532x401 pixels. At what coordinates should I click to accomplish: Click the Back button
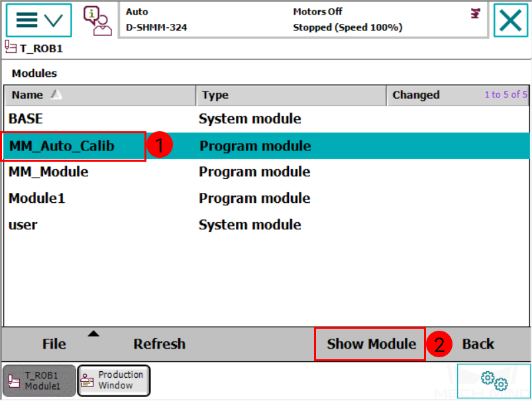[478, 344]
